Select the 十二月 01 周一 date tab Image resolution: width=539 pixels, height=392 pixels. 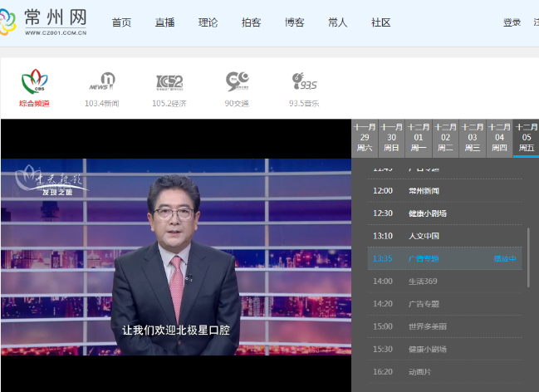(x=419, y=138)
